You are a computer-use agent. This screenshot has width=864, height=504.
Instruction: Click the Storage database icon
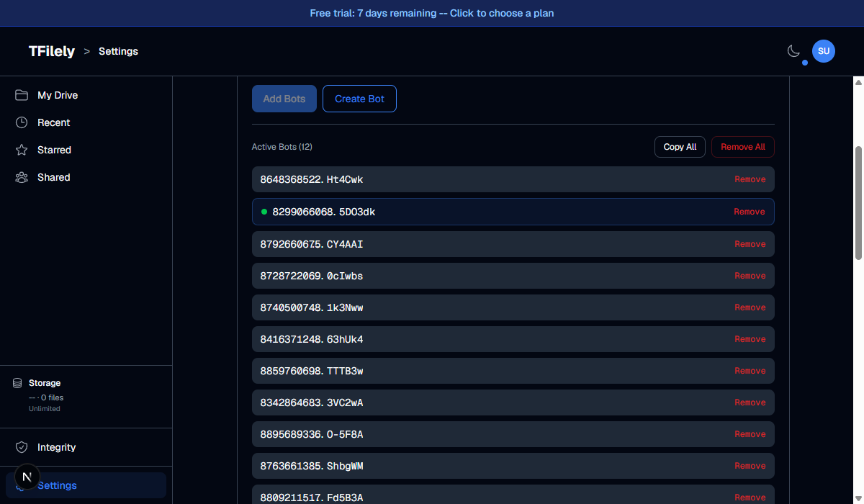click(x=17, y=383)
